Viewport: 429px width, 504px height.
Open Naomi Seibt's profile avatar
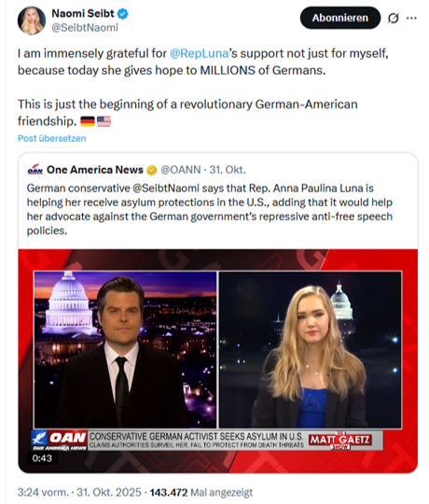click(32, 21)
